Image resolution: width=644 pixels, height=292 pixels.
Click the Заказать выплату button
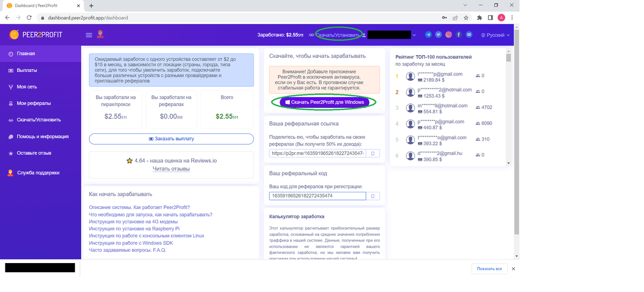tap(171, 139)
